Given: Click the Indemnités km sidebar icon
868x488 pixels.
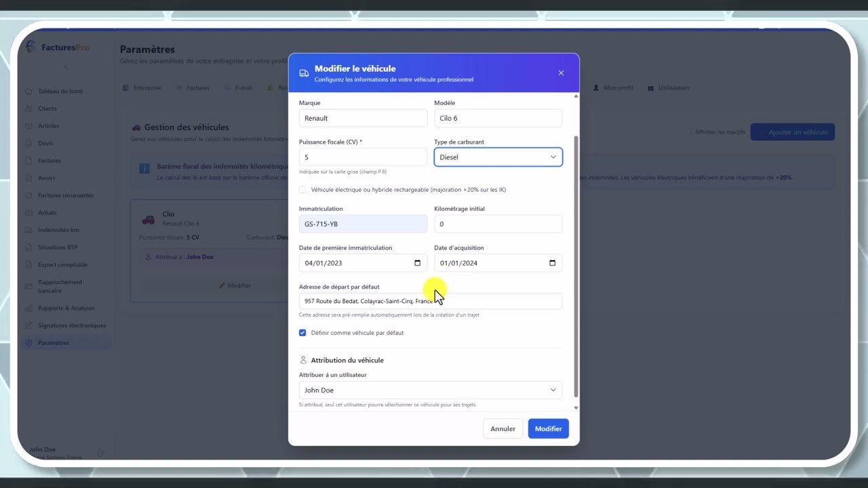Looking at the screenshot, I should [28, 230].
